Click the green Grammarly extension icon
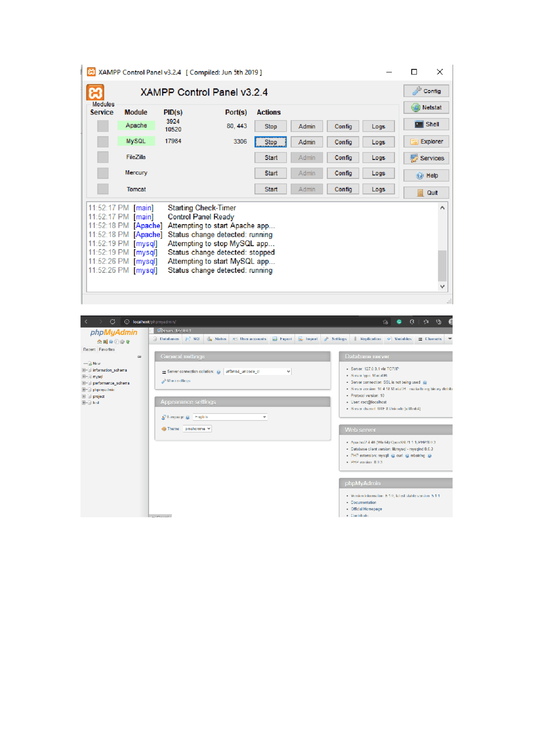Image resolution: width=534 pixels, height=756 pixels. click(399, 322)
